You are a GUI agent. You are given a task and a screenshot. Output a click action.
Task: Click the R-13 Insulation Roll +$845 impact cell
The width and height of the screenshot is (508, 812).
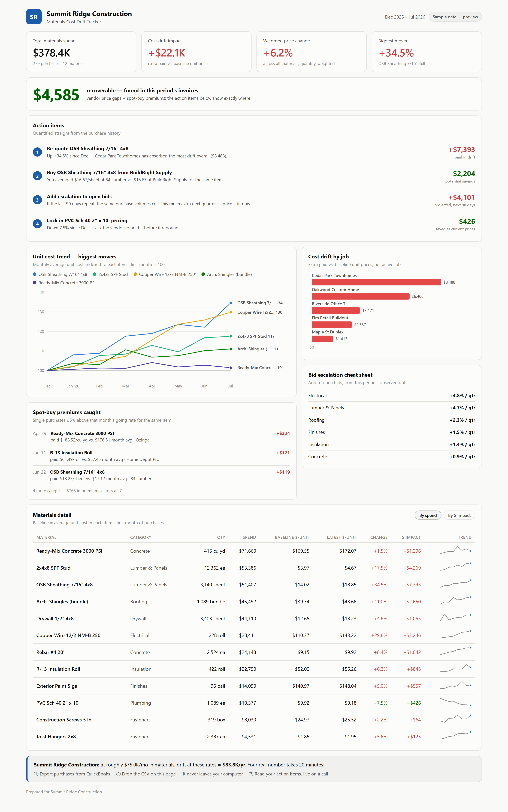click(x=414, y=669)
